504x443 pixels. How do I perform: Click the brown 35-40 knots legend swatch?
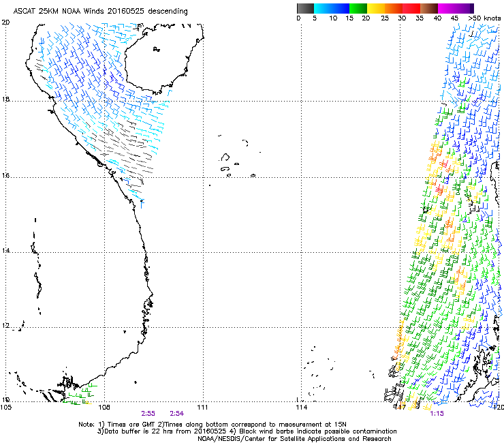(429, 8)
